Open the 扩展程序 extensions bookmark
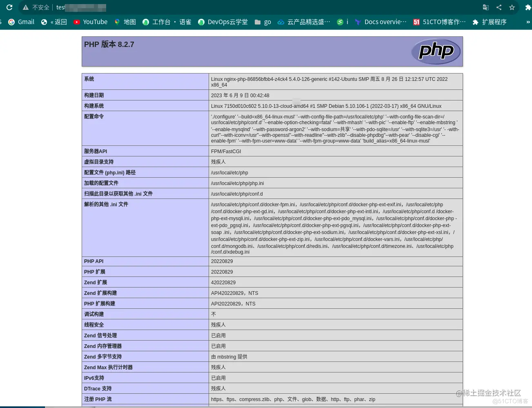Viewport: 532px width, 408px height. point(489,22)
